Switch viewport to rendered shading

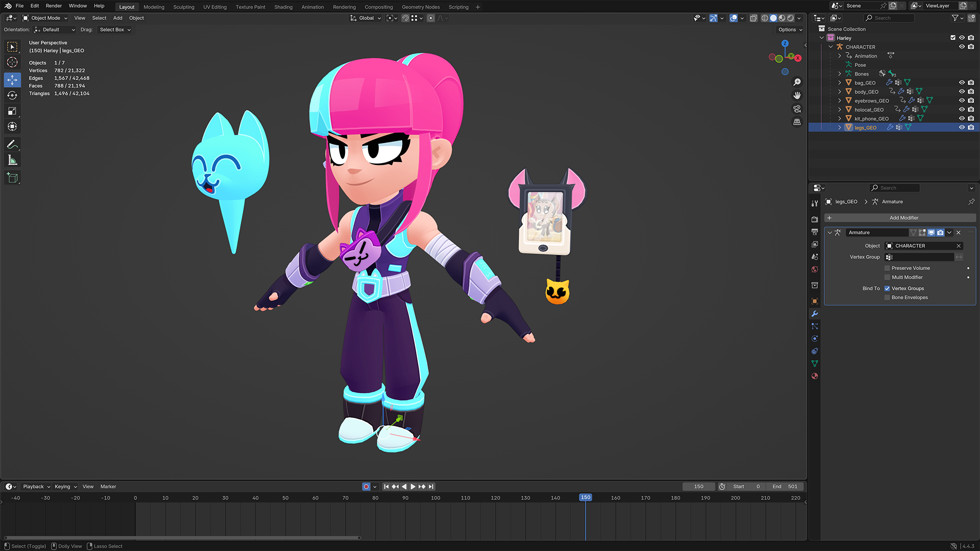point(791,18)
